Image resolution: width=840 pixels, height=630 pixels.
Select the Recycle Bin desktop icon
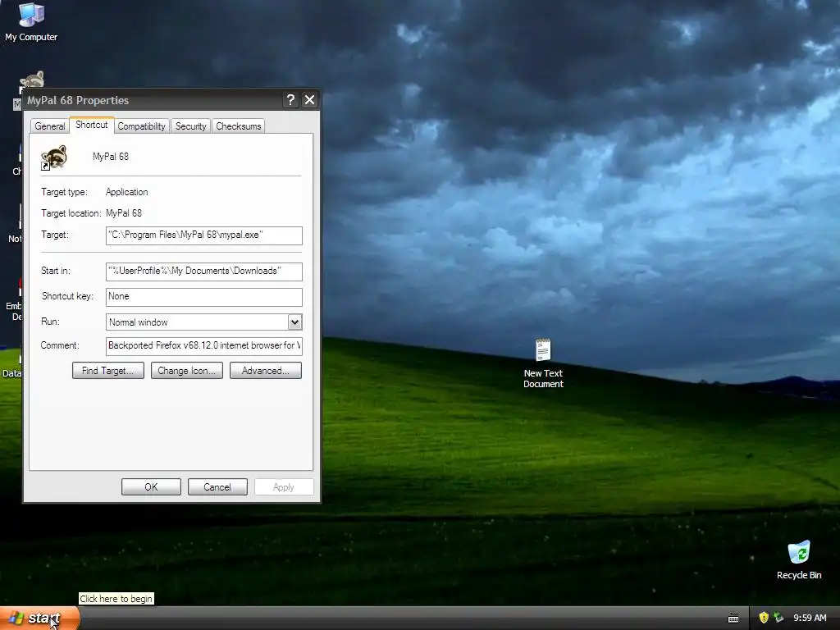(799, 560)
